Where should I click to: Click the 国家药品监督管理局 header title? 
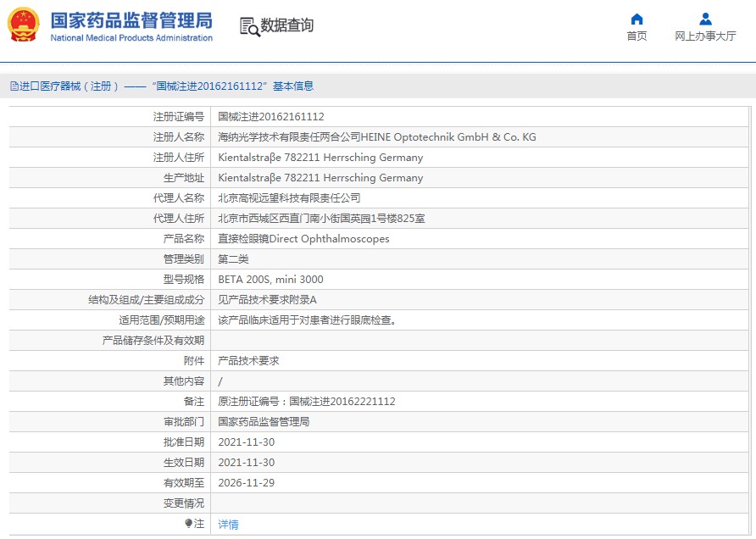(131, 20)
